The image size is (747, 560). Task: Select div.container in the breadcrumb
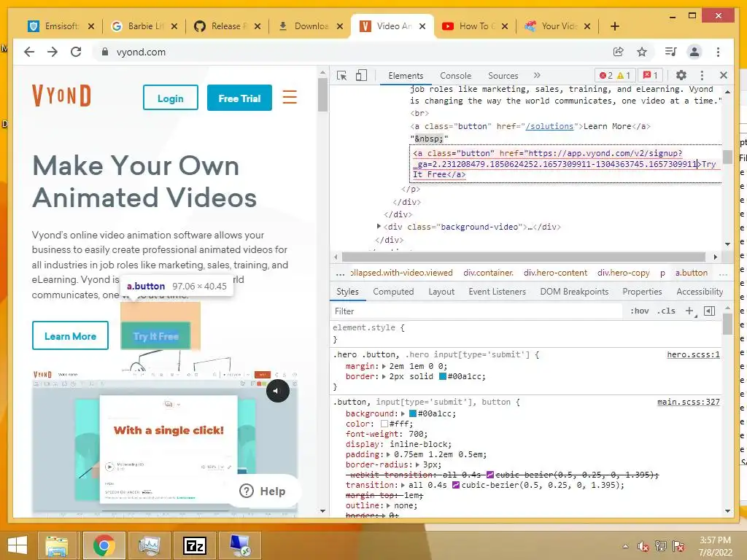[x=488, y=273]
